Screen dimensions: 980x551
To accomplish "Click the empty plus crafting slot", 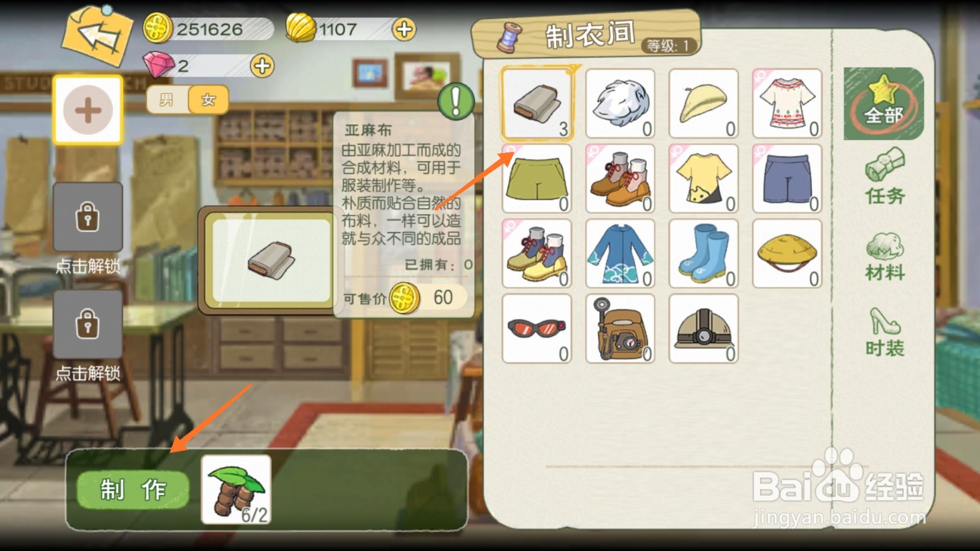I will [88, 110].
